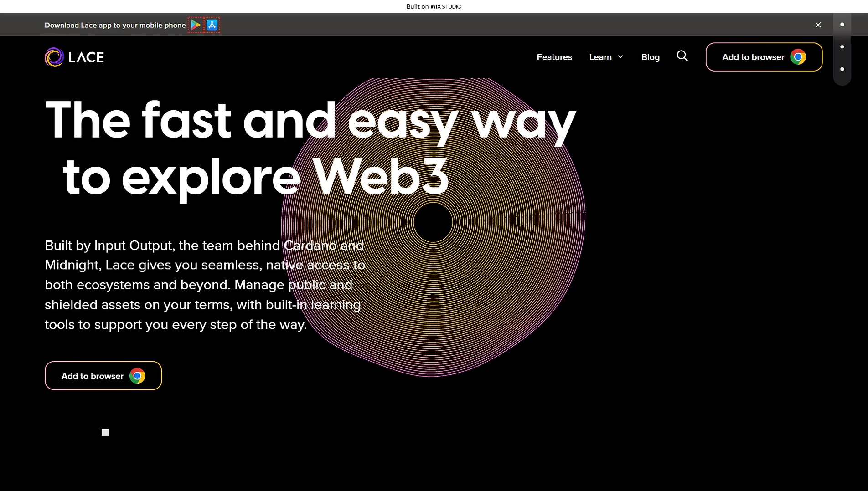This screenshot has width=868, height=491.
Task: Click the Chrome icon in hero button
Action: point(137,376)
